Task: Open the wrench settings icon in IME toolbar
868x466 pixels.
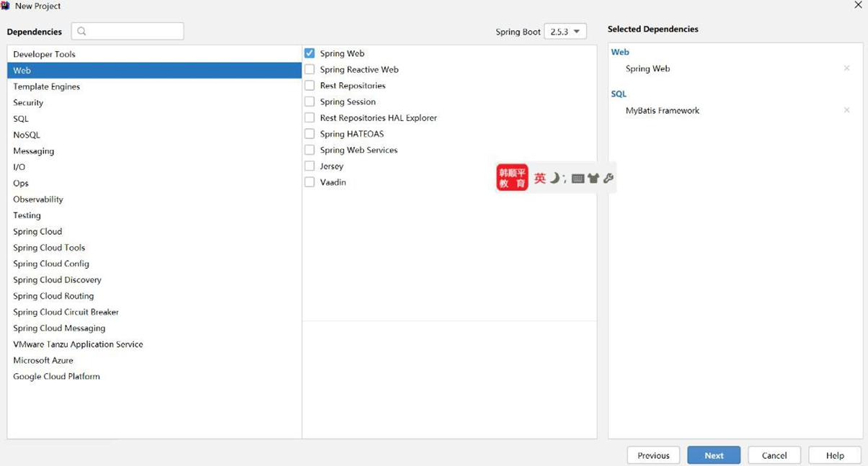Action: point(608,178)
